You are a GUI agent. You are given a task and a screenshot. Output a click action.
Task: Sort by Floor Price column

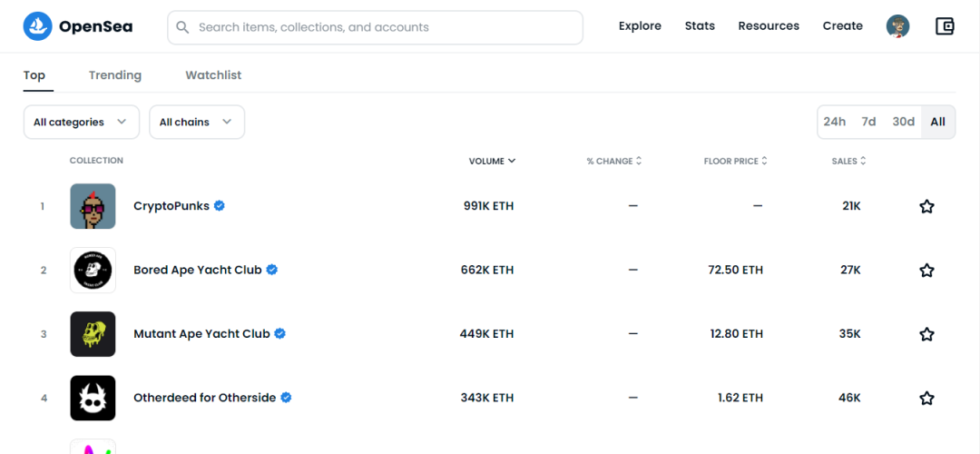(735, 161)
